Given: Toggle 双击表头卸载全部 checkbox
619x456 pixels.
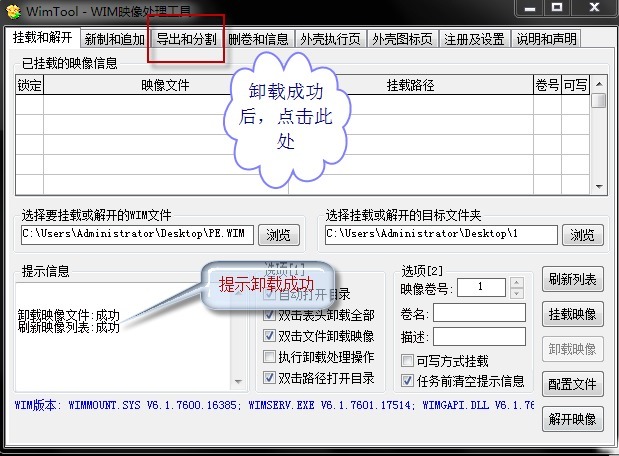Looking at the screenshot, I should tap(269, 315).
